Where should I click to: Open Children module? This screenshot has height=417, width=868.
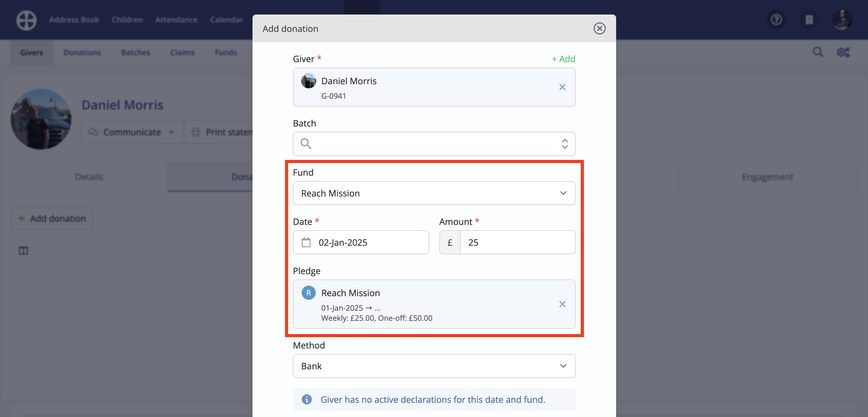[127, 20]
